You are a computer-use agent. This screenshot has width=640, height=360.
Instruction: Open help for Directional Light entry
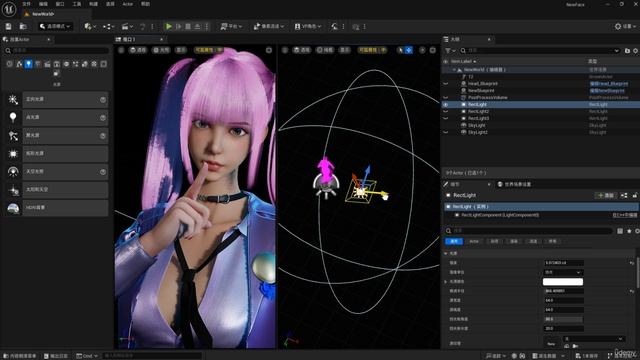click(103, 100)
